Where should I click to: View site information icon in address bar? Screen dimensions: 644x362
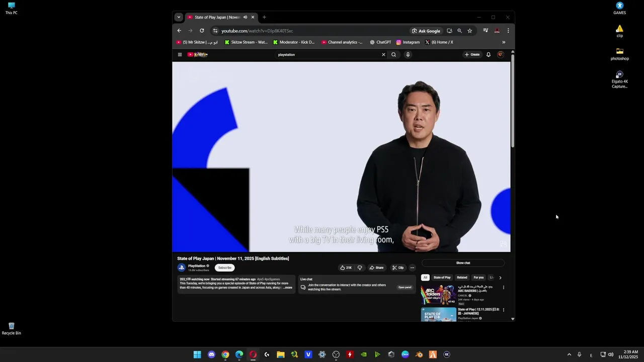tap(215, 31)
